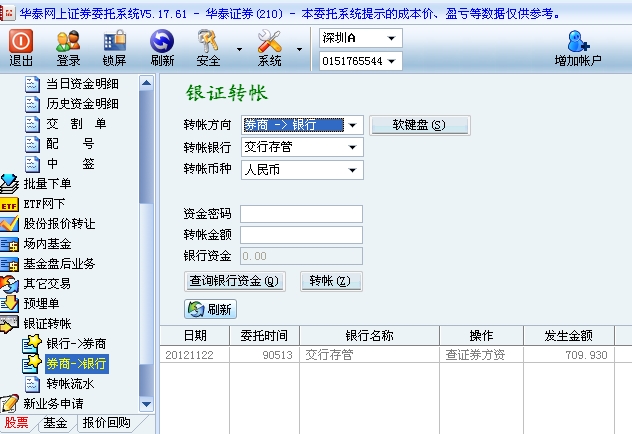Click the 转帐 (Z) button
This screenshot has height=434, width=632.
tap(331, 281)
